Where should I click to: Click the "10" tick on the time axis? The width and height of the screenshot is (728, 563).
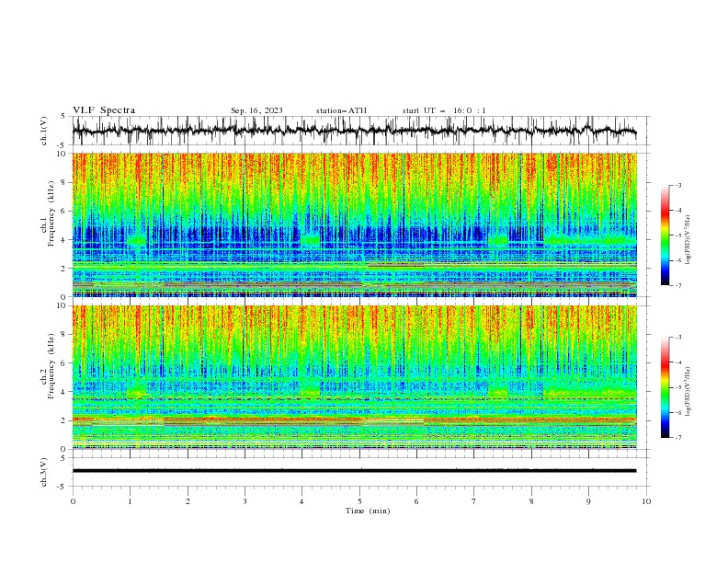[x=646, y=501]
